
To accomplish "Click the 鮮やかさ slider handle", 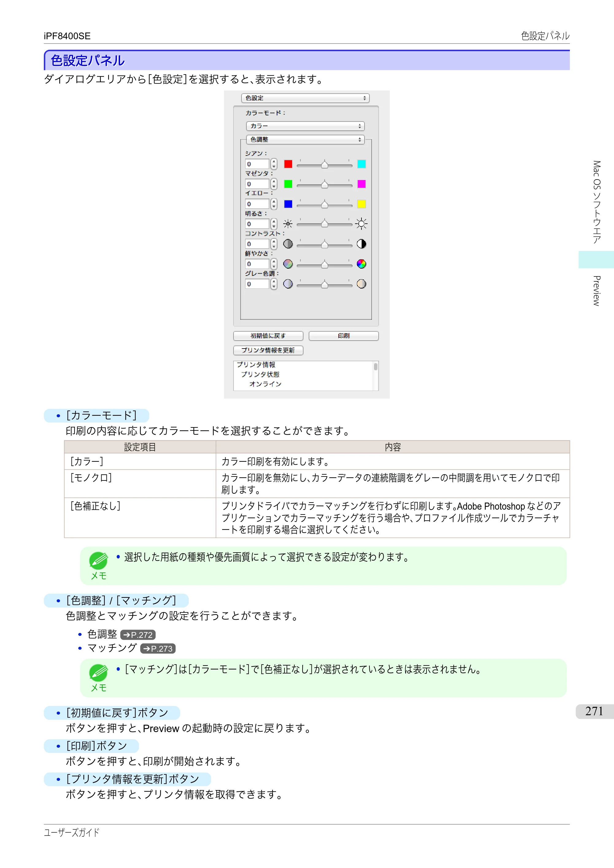I will 324,264.
